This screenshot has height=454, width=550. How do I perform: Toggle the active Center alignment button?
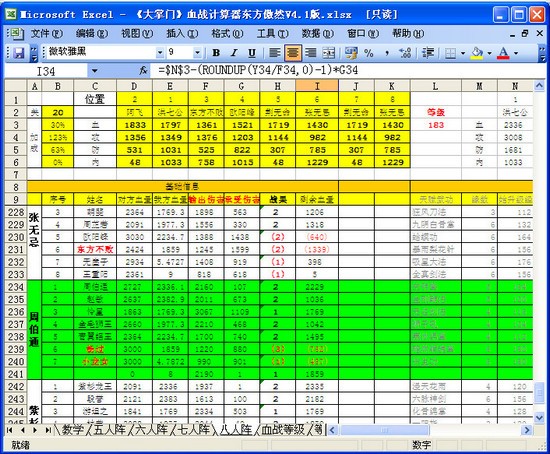293,53
